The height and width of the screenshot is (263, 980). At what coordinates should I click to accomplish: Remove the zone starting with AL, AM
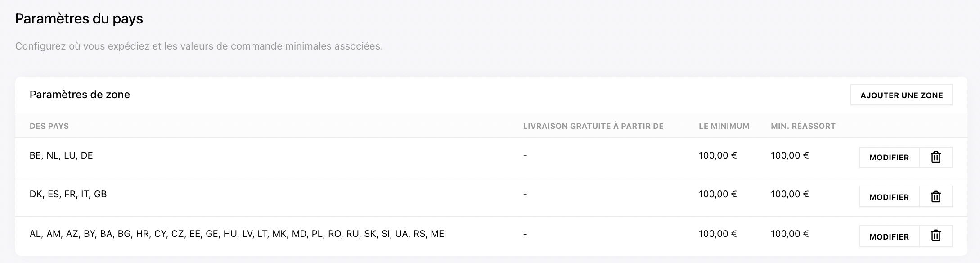click(x=936, y=236)
